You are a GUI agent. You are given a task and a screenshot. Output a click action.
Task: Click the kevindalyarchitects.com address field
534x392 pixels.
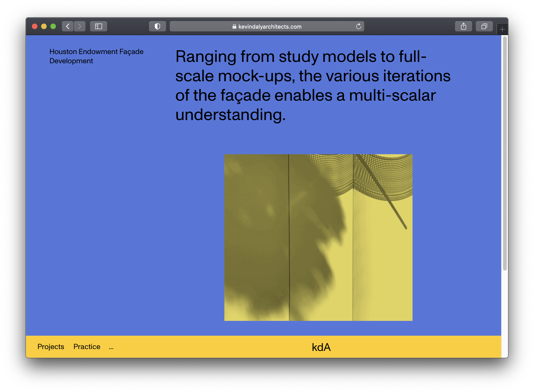pyautogui.click(x=270, y=27)
